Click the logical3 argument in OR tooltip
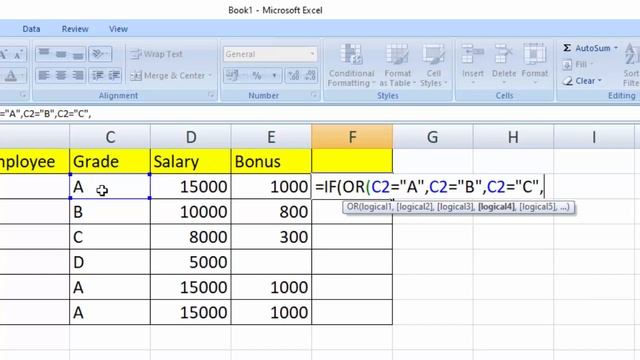This screenshot has height=360, width=640. tap(455, 207)
